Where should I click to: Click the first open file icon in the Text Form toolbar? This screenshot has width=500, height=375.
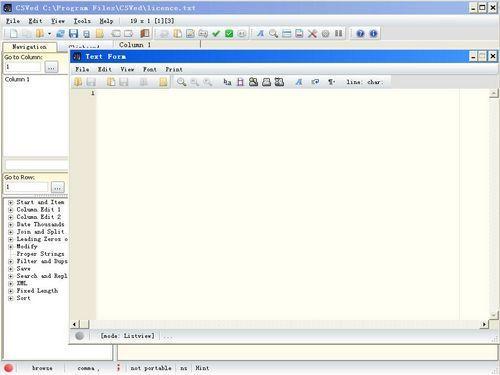(78, 82)
